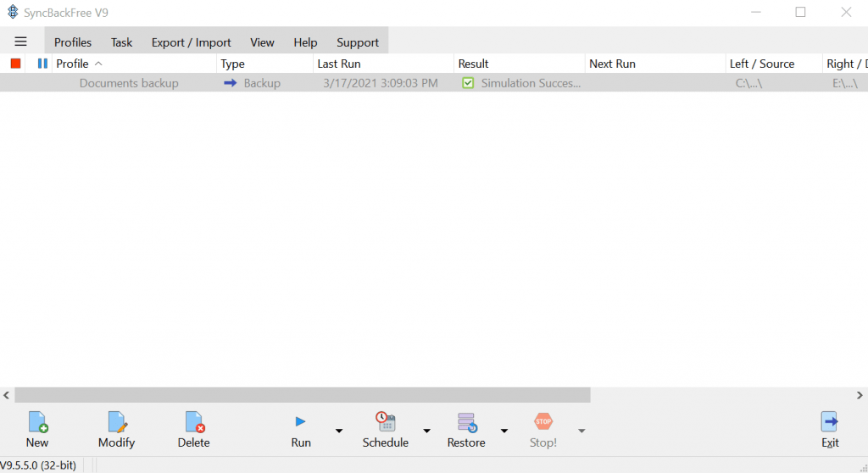Screen dimensions: 868x473
Task: Click the C:\...\ source path cell
Action: click(x=748, y=84)
